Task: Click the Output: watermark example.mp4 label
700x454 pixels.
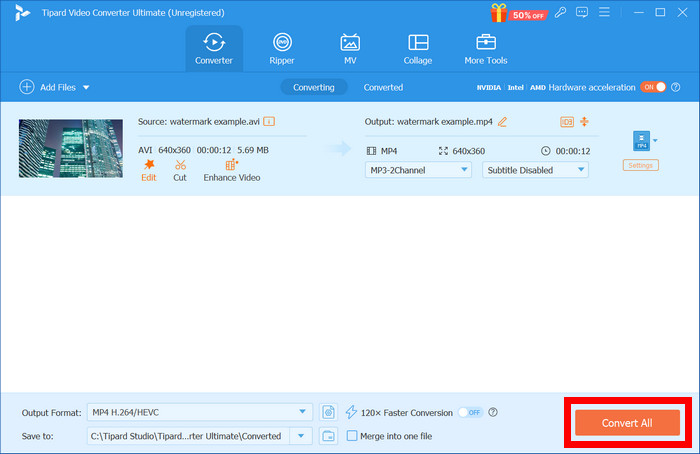Action: pos(429,121)
